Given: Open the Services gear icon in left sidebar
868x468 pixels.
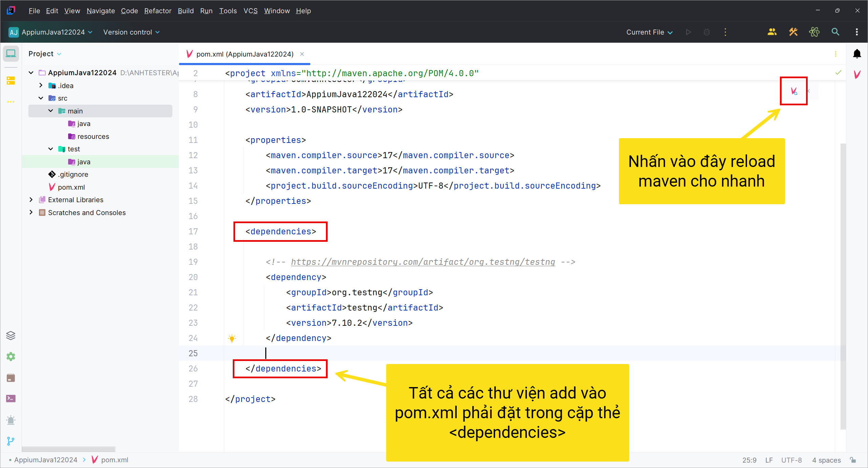Looking at the screenshot, I should click(11, 357).
